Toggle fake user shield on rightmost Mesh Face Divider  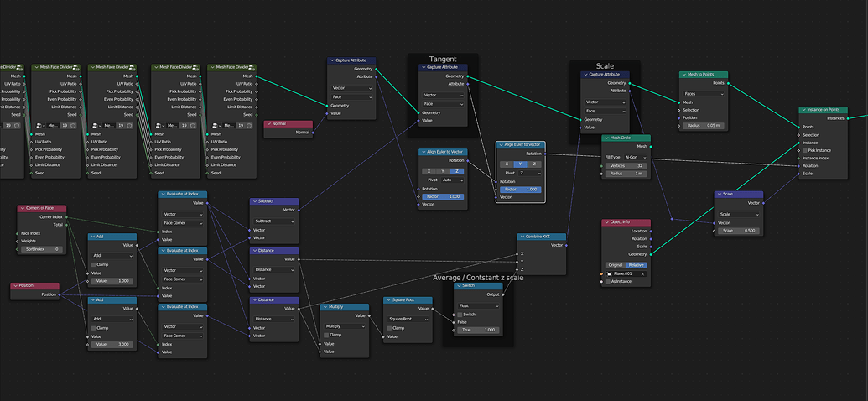249,126
